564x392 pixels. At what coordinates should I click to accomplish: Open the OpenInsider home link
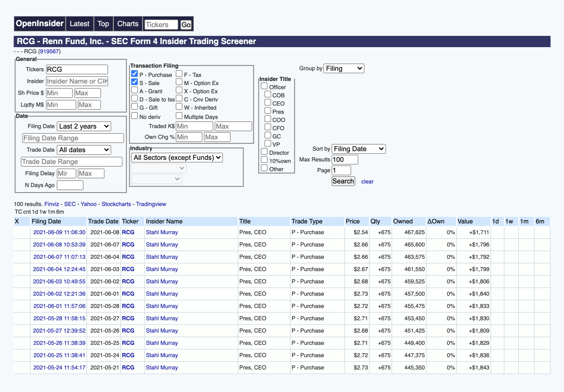[39, 24]
